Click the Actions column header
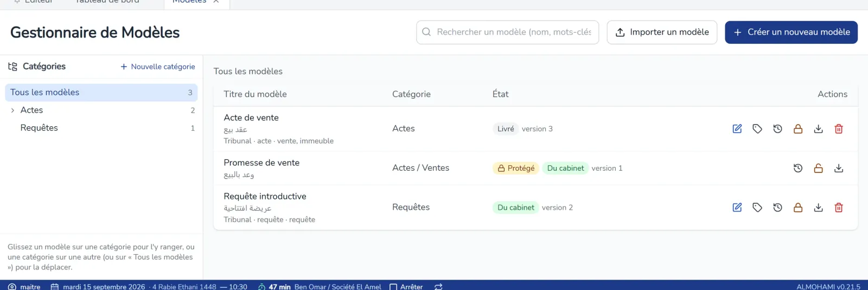The width and height of the screenshot is (868, 290). [832, 94]
